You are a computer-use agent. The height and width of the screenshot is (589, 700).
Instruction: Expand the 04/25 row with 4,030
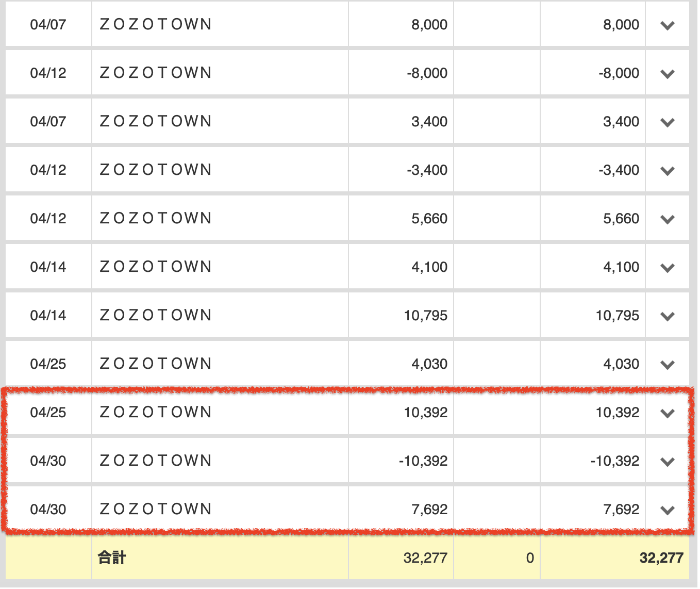coord(668,365)
